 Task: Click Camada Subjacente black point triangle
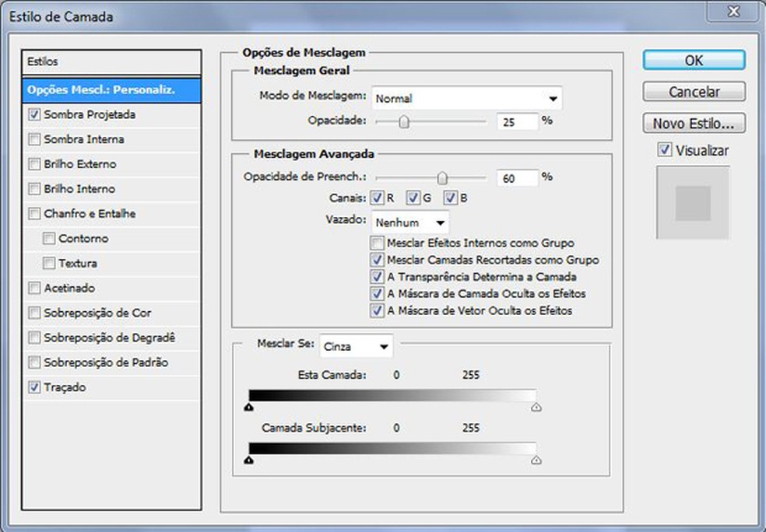click(x=248, y=460)
